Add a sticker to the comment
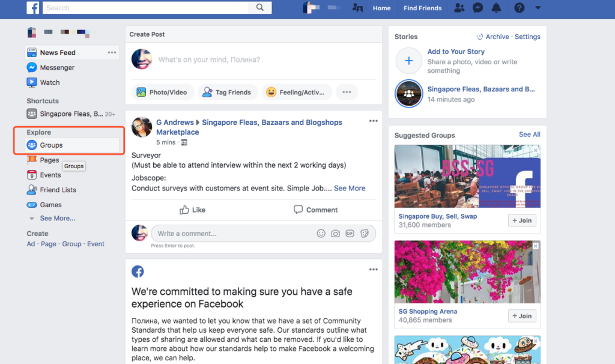The image size is (615, 364). [x=365, y=234]
